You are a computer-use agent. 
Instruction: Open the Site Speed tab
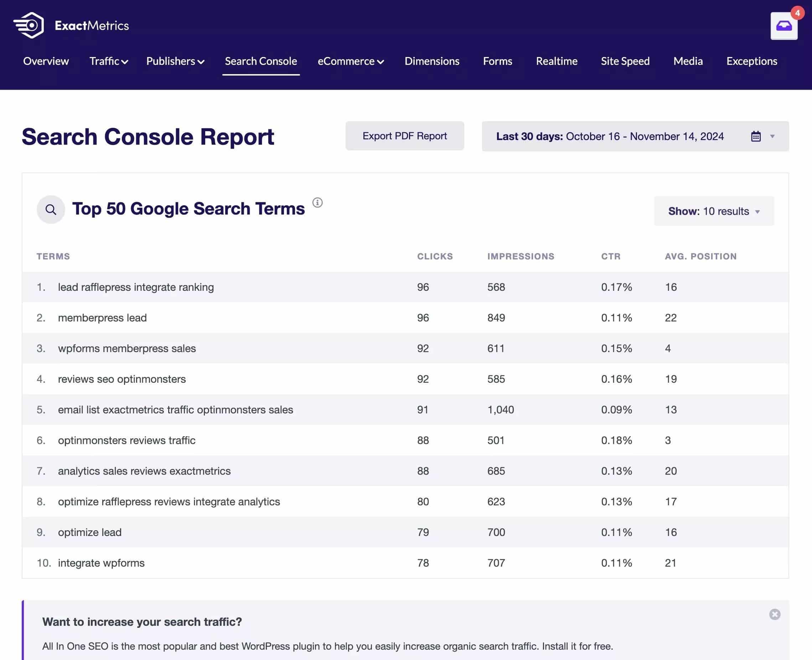(x=625, y=61)
